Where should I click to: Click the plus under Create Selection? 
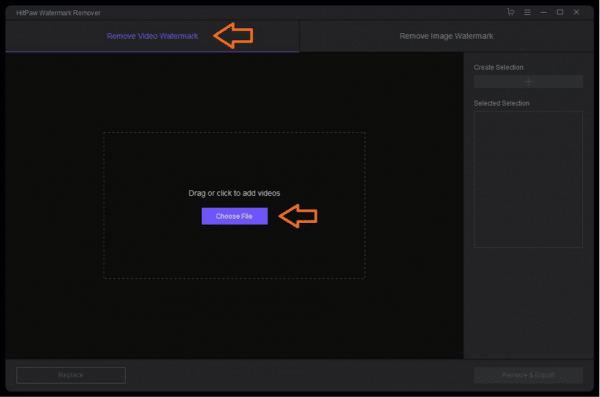click(x=528, y=82)
